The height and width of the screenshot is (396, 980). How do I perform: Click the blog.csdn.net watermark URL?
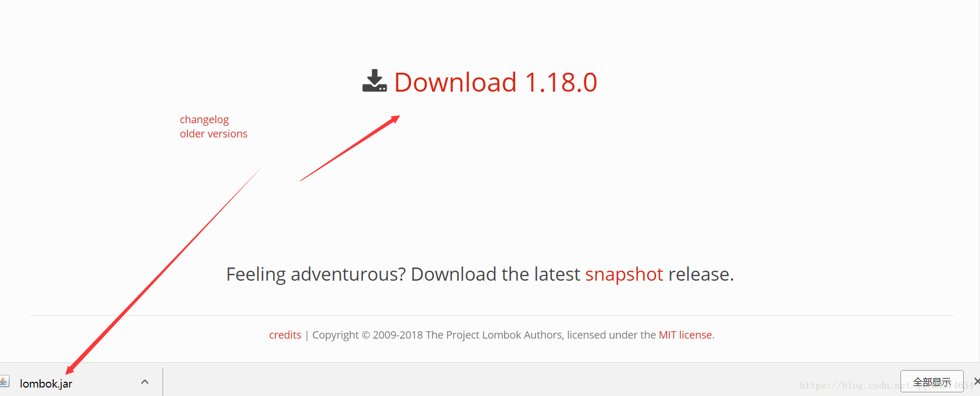(887, 385)
